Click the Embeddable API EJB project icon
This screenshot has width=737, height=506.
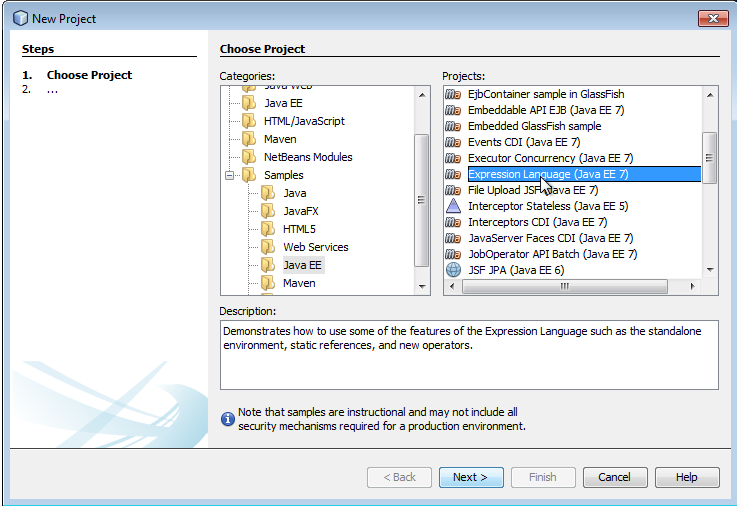[x=453, y=110]
